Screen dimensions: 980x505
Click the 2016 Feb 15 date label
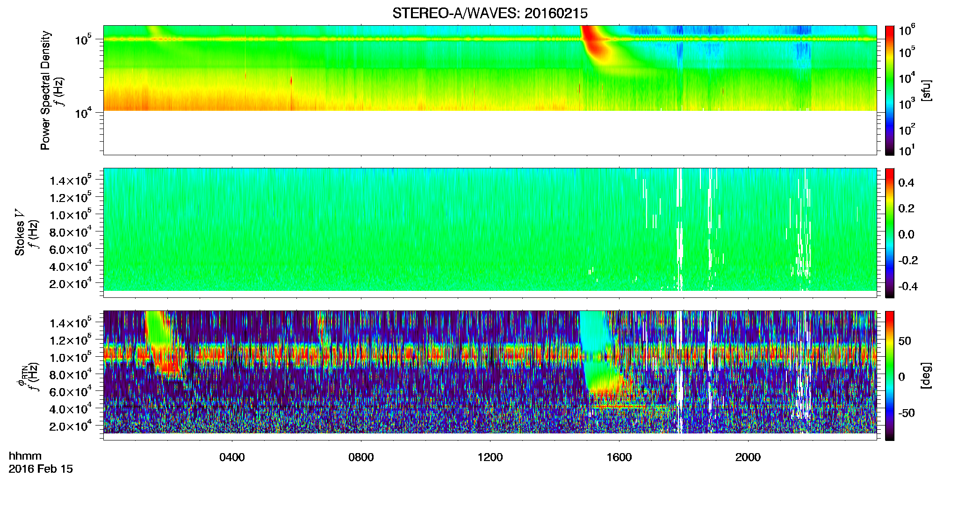(41, 469)
